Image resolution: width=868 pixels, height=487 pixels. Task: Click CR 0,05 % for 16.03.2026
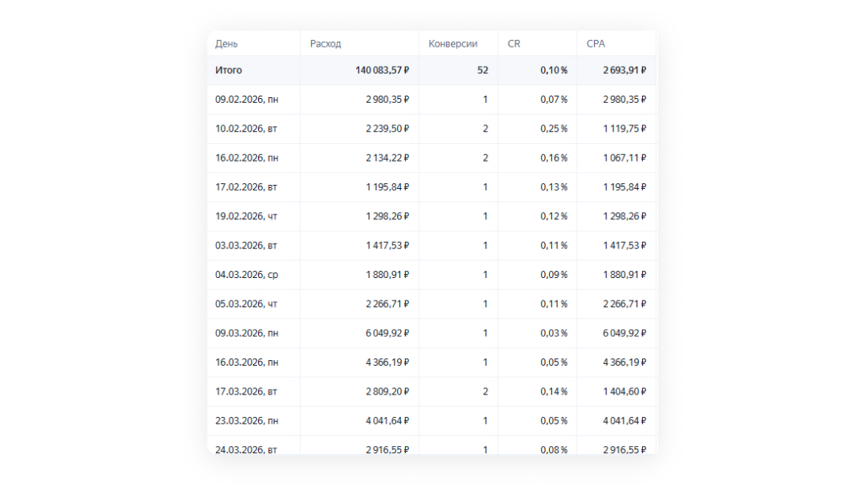point(554,362)
